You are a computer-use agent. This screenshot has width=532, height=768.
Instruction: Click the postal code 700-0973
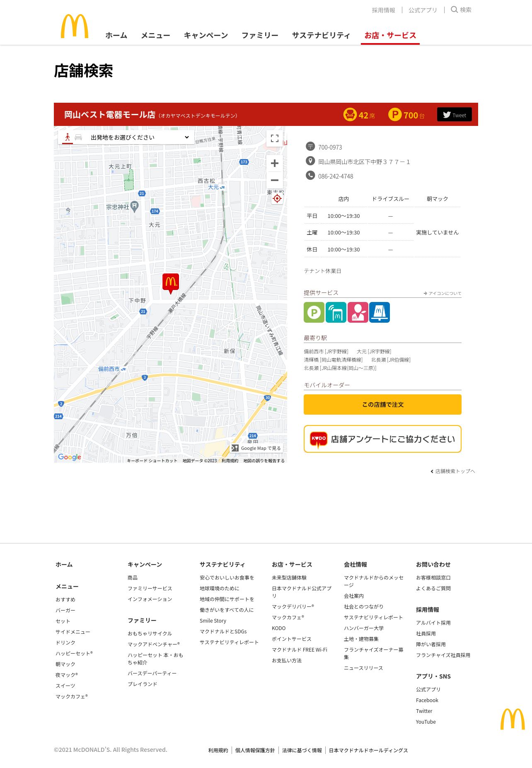point(330,147)
